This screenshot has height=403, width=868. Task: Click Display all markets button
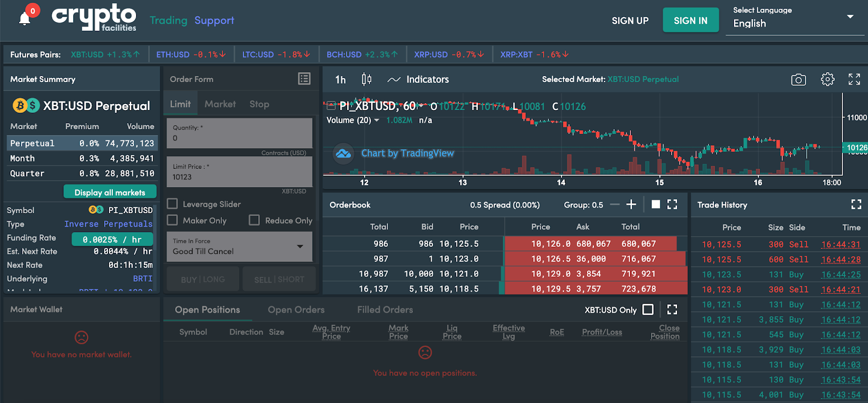(x=110, y=192)
